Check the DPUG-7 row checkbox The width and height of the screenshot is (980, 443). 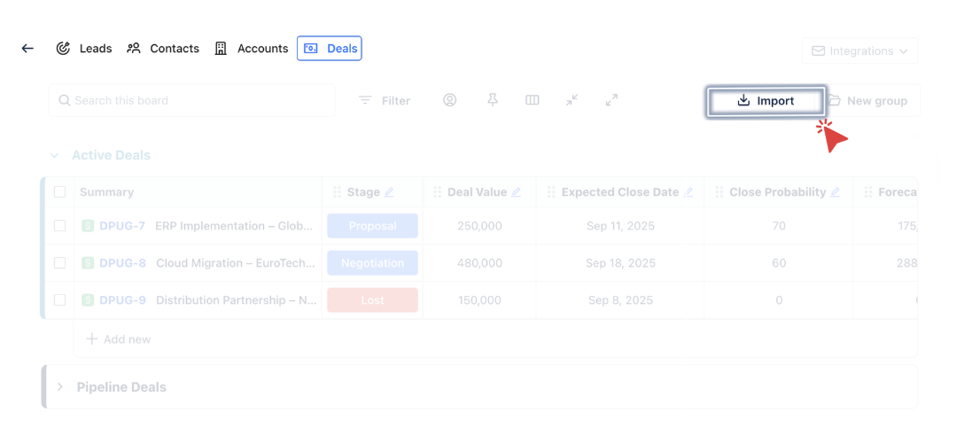59,226
